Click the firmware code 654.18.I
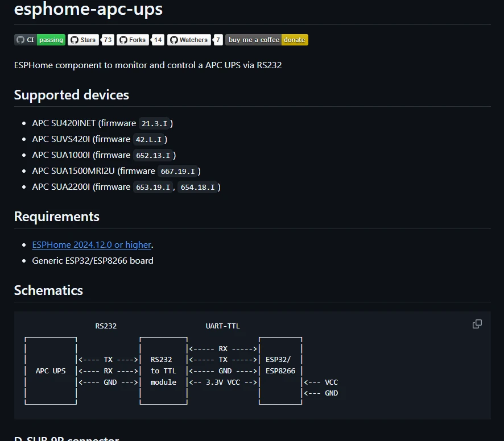Screen dimensions: 504x441 click(198, 187)
